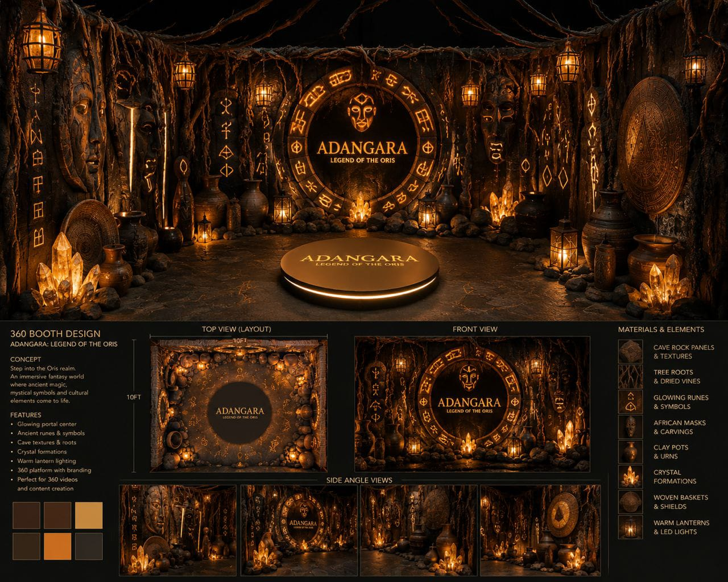Select the dark gray color swatch
This screenshot has width=728, height=582.
pos(89,546)
